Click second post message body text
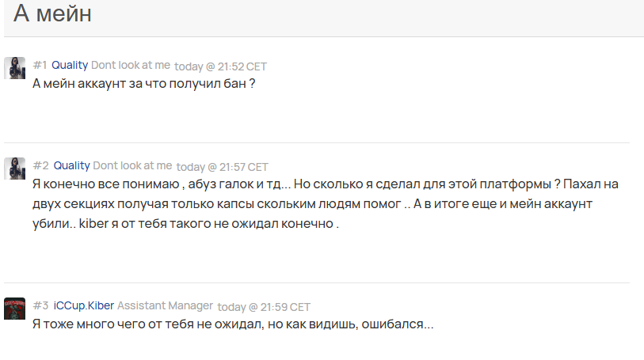 point(326,204)
